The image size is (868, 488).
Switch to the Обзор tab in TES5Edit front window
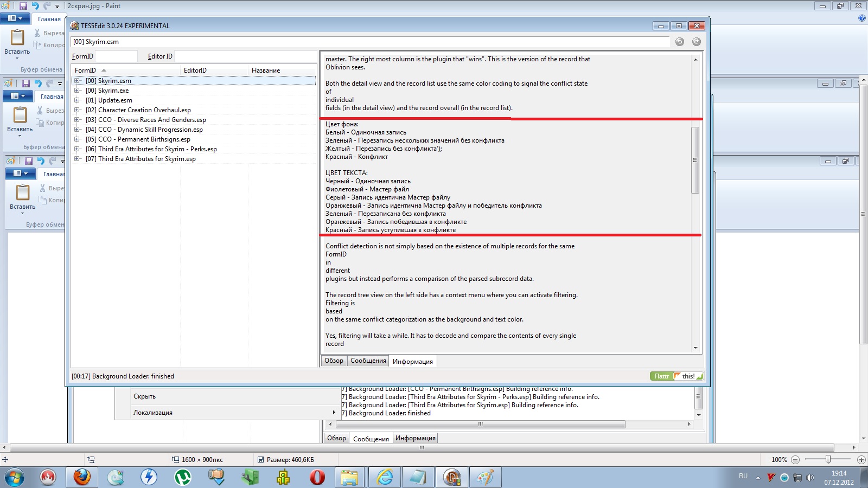pos(334,361)
